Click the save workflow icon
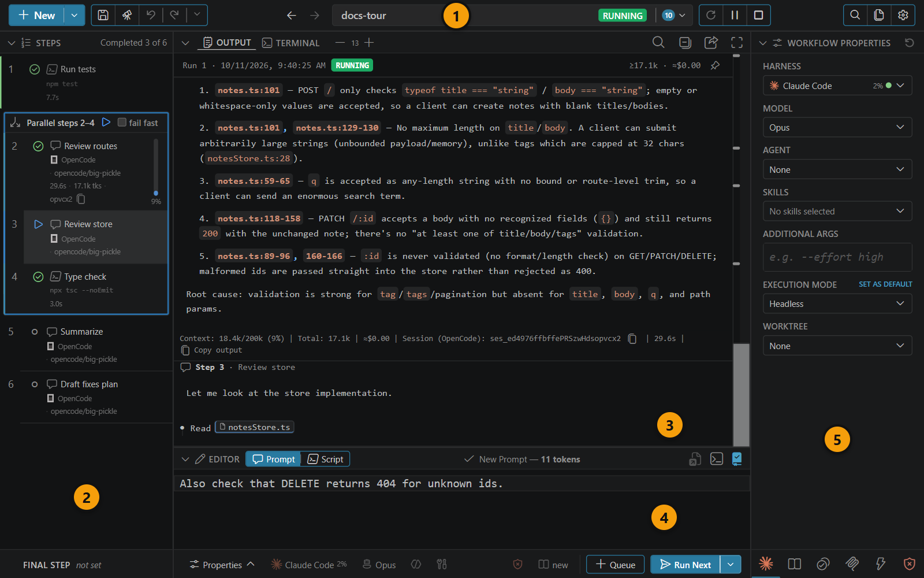The width and height of the screenshot is (924, 578). (x=103, y=16)
